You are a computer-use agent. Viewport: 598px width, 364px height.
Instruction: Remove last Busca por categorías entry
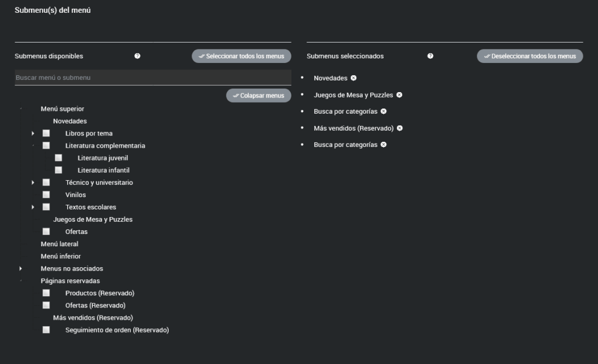point(384,145)
